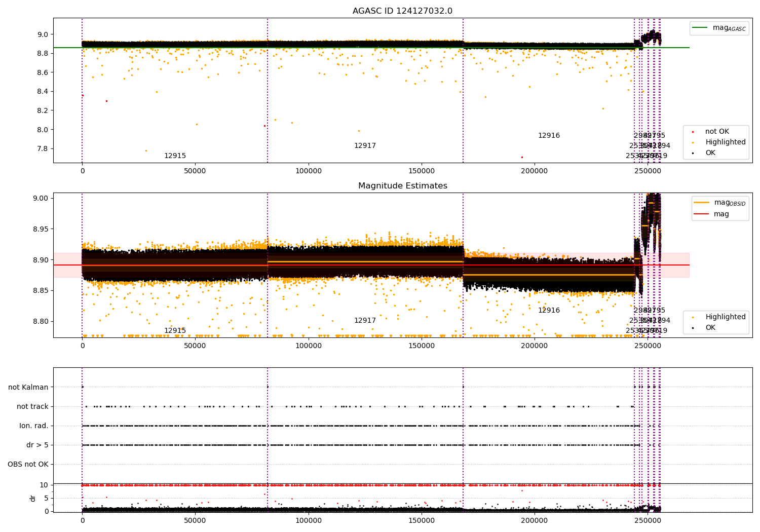This screenshot has width=760, height=532.
Task: Click y-axis tick '9.0' in AGASC ID plot
Action: 43,34
